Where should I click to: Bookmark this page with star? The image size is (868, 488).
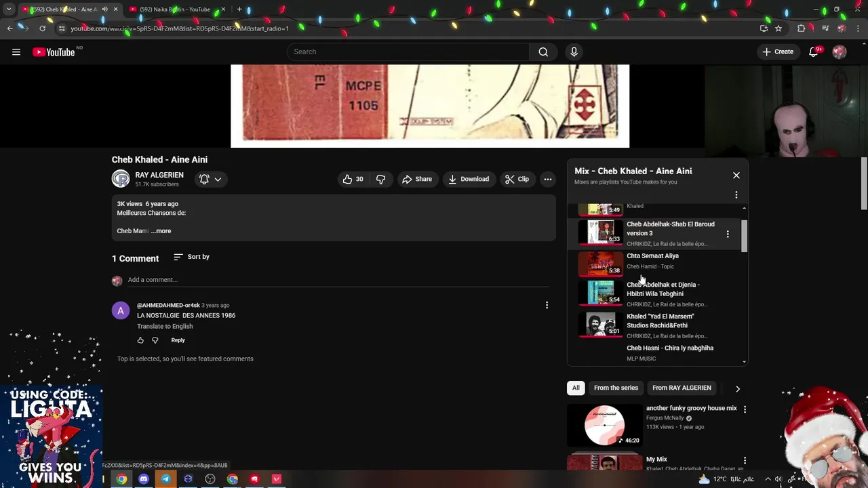pos(778,28)
